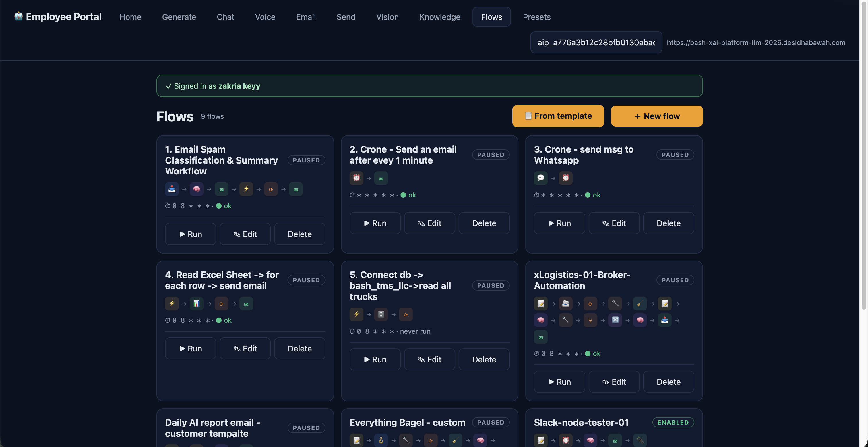Toggle PAUSED badge on Read Excel Sheet flow

click(306, 280)
